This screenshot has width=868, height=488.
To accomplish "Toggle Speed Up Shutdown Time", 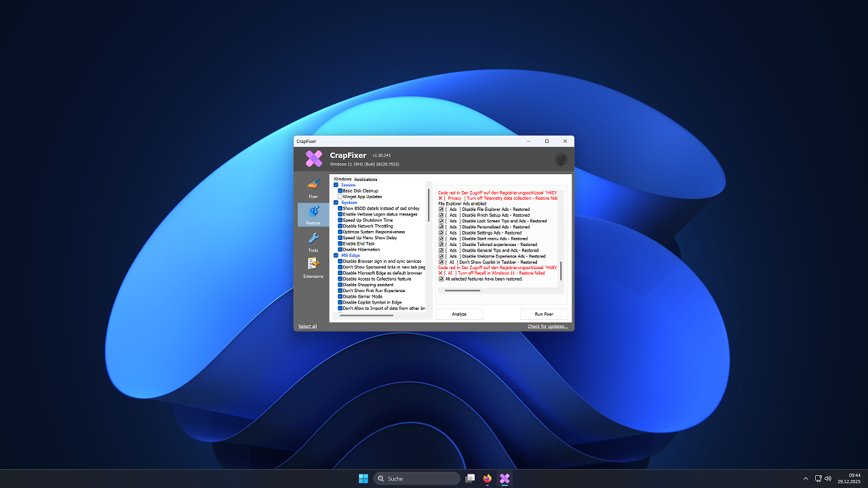I will click(340, 220).
